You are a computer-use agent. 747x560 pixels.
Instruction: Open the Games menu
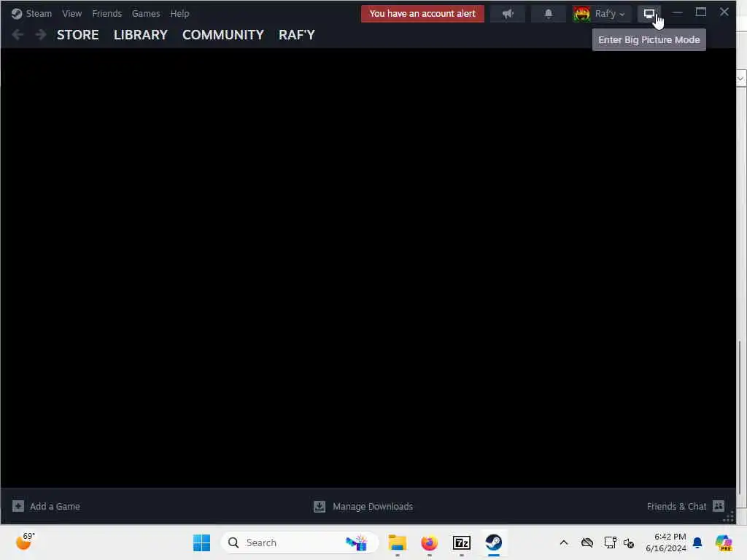(x=146, y=13)
